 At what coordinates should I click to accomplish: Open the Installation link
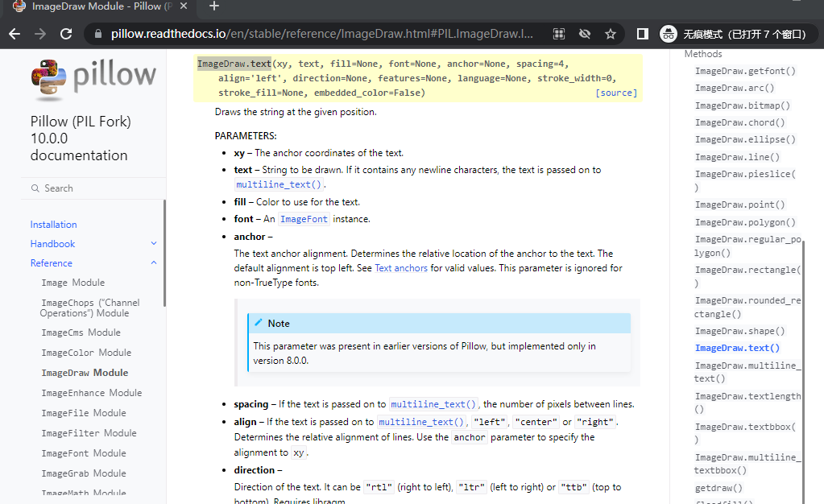coord(54,225)
